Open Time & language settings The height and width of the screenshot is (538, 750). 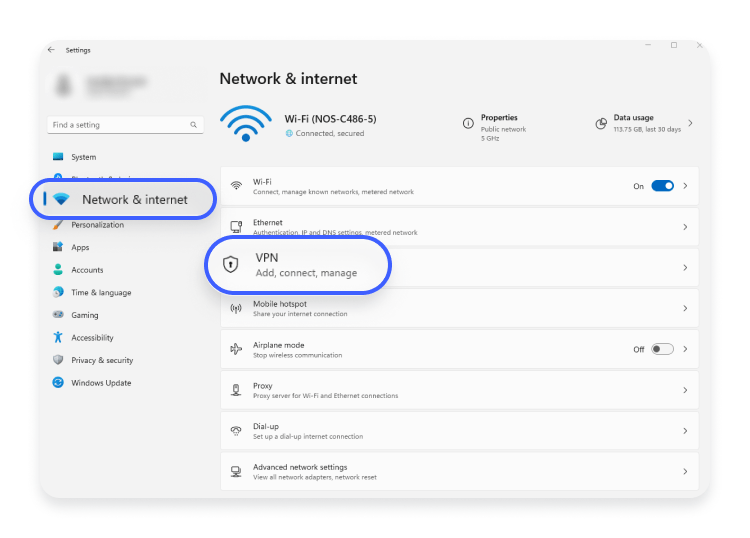(x=101, y=292)
